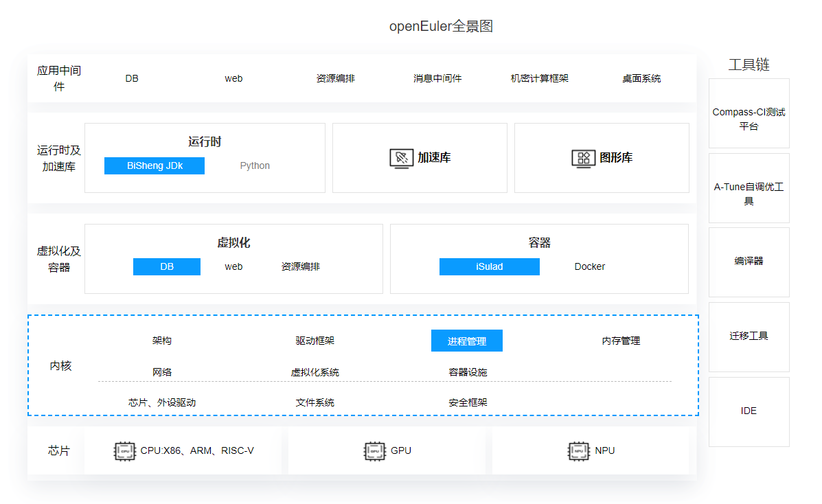
Task: Select 进程管理 in the kernel section
Action: [x=466, y=341]
